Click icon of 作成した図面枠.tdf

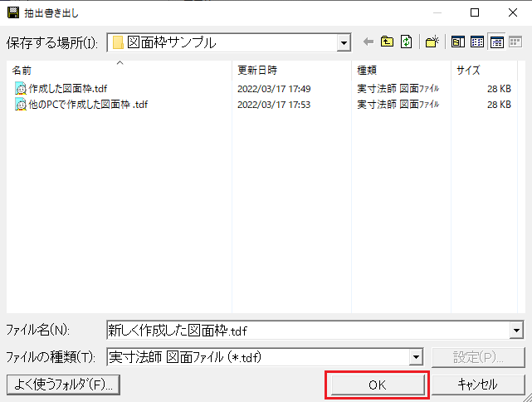coord(21,89)
